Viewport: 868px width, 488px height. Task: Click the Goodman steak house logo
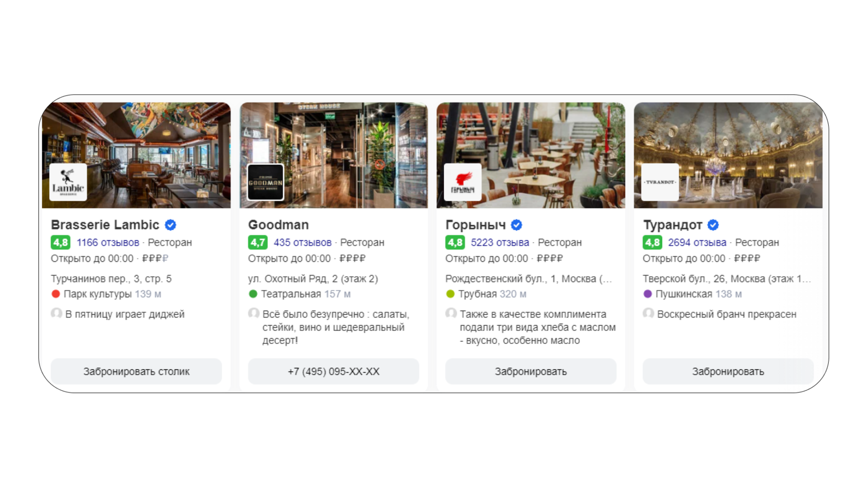(266, 182)
